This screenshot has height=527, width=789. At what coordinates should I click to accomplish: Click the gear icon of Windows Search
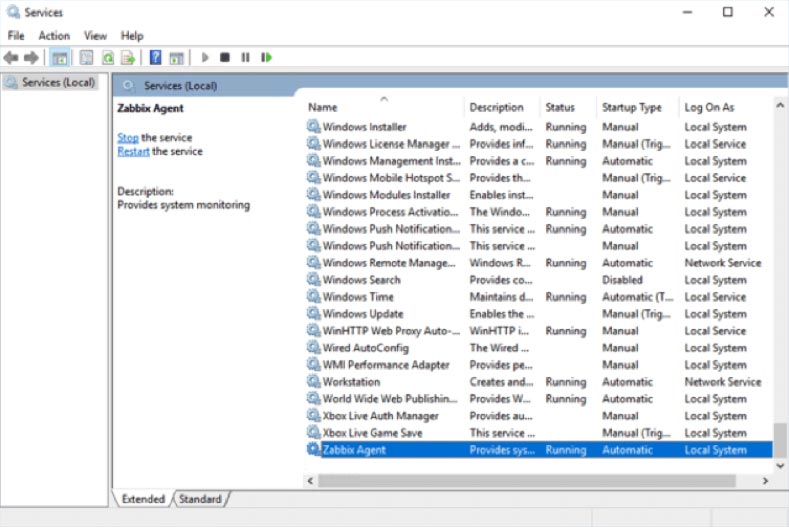tap(313, 279)
